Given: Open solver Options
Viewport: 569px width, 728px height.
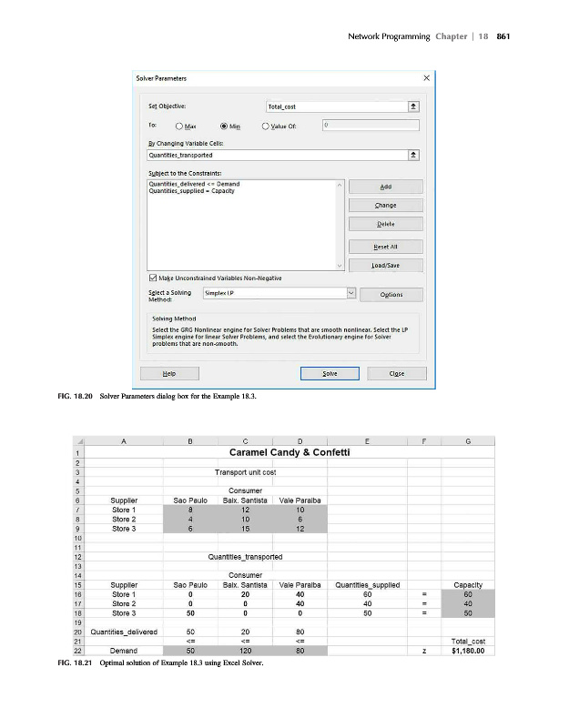Looking at the screenshot, I should 391,294.
